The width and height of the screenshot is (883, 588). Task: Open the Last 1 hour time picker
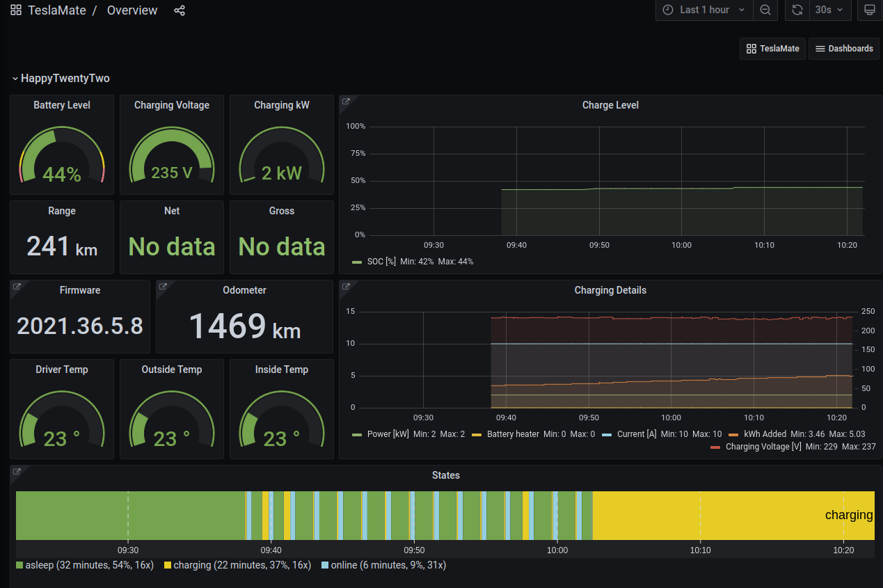pos(703,10)
